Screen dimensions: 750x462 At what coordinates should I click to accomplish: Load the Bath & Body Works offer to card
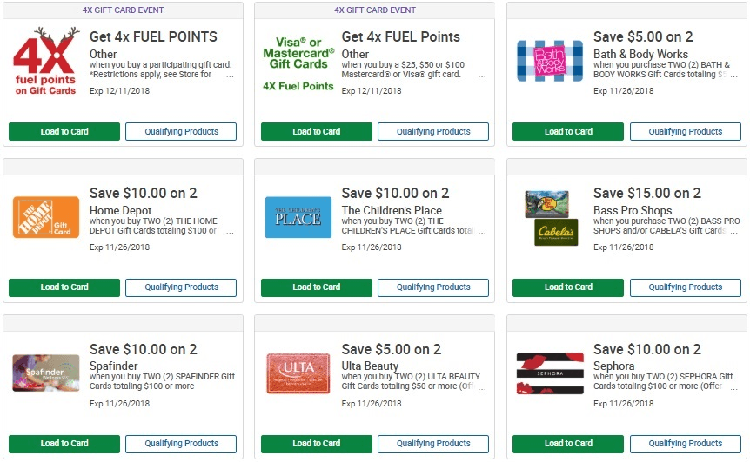point(568,132)
